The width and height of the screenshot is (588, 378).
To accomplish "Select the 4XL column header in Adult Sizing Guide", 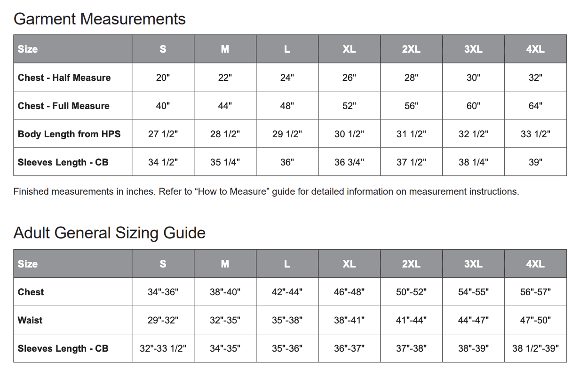I will click(x=535, y=264).
